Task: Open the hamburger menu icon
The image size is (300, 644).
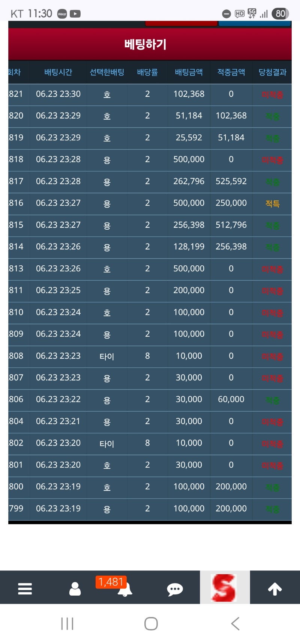Action: click(x=25, y=588)
